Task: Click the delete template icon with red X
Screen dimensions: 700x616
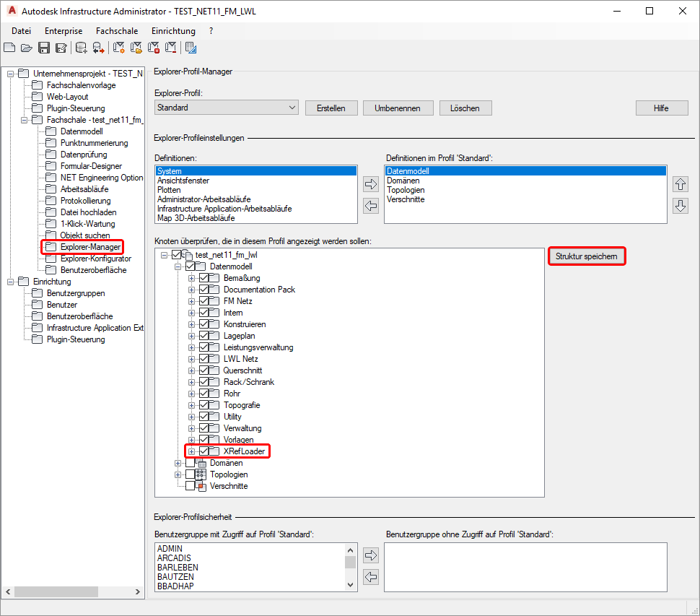Action: tap(154, 48)
